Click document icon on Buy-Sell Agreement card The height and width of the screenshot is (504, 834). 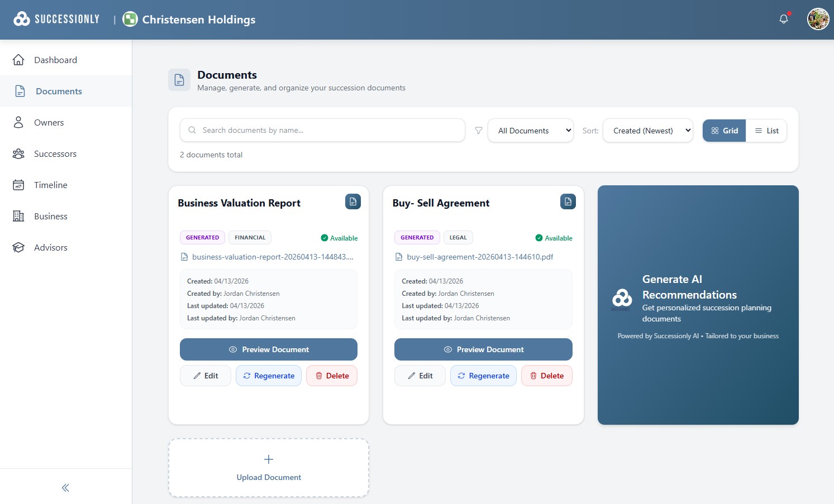(568, 201)
